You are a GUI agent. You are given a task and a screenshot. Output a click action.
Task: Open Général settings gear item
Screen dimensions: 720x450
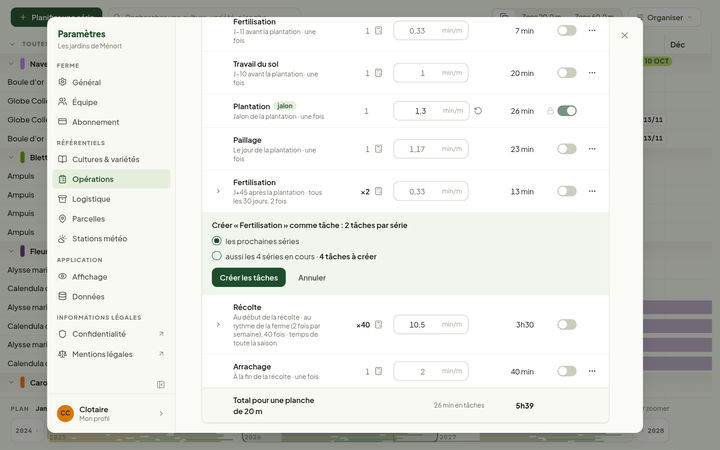point(111,82)
